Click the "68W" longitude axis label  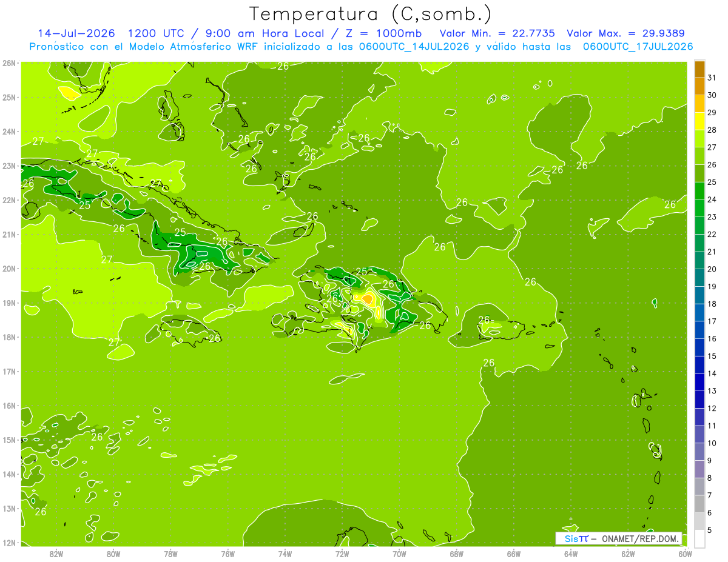click(x=456, y=554)
